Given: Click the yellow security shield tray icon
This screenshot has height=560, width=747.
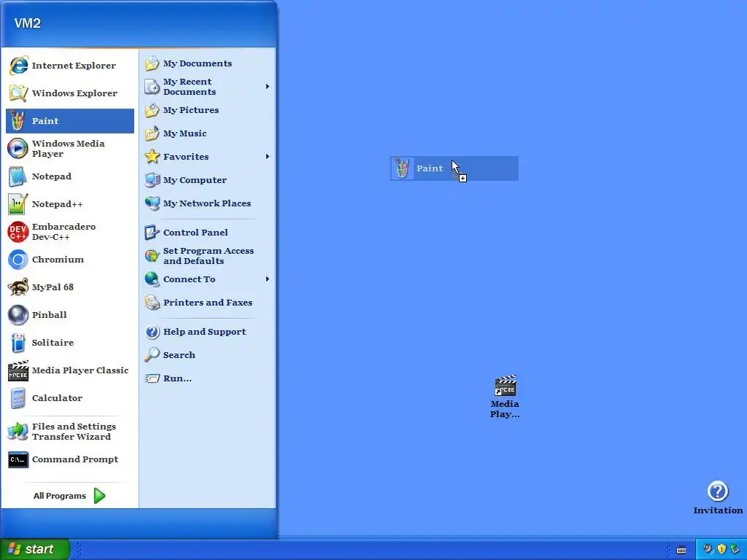Looking at the screenshot, I should 721,549.
